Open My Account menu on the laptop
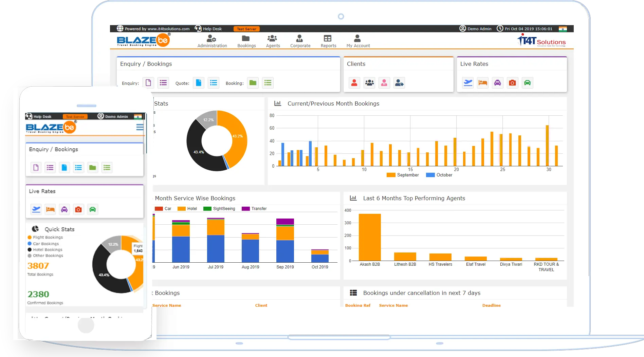This screenshot has height=357, width=644. [x=358, y=41]
